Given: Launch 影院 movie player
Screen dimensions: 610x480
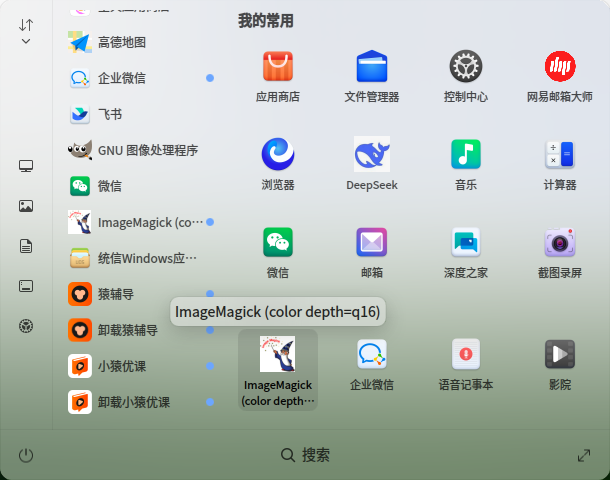Looking at the screenshot, I should (559, 354).
